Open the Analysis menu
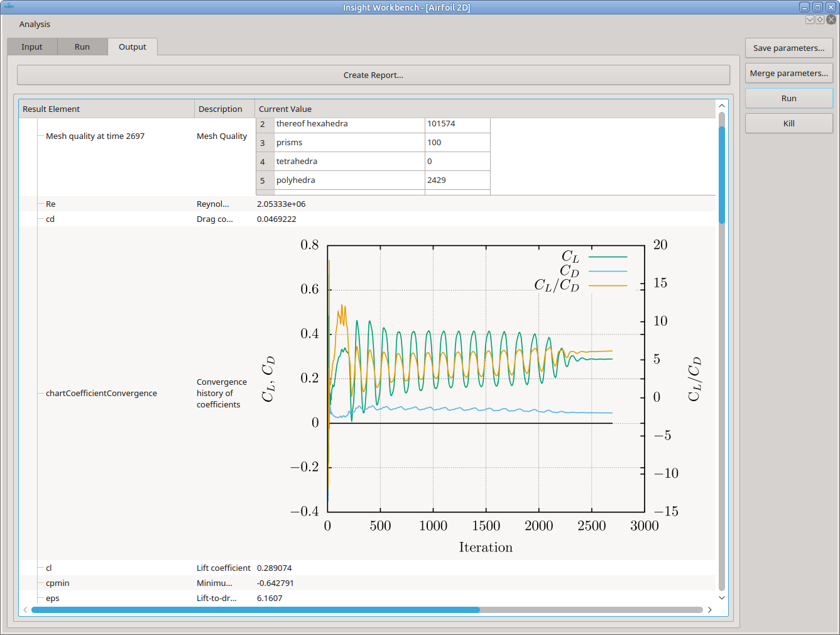The width and height of the screenshot is (840, 635). click(35, 25)
